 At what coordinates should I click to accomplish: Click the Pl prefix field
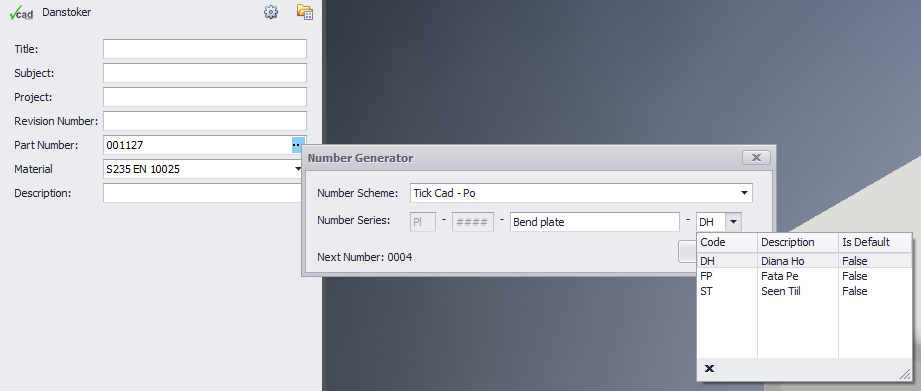423,222
